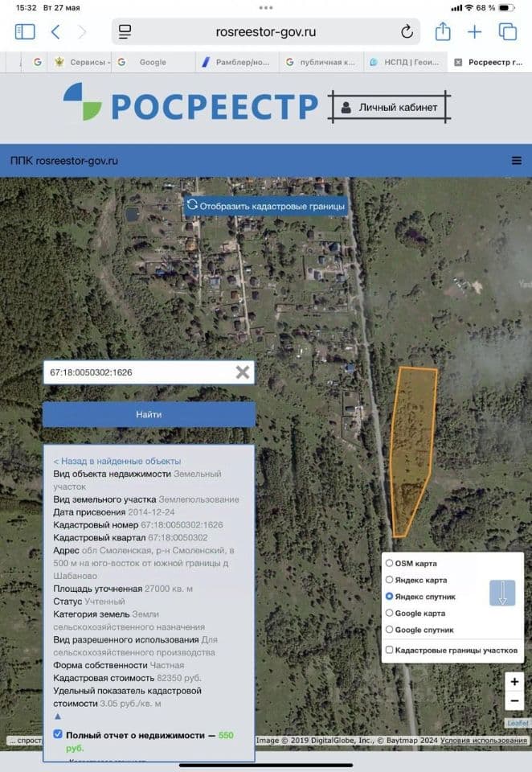The width and height of the screenshot is (532, 772).
Task: Tap the three-dot multitasking indicator at top
Action: click(x=266, y=7)
